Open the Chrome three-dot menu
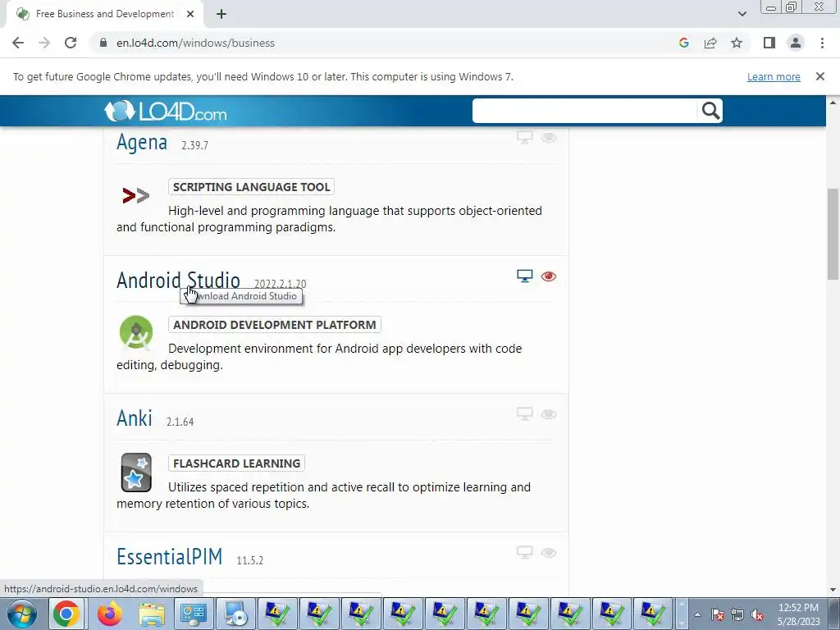 822,43
